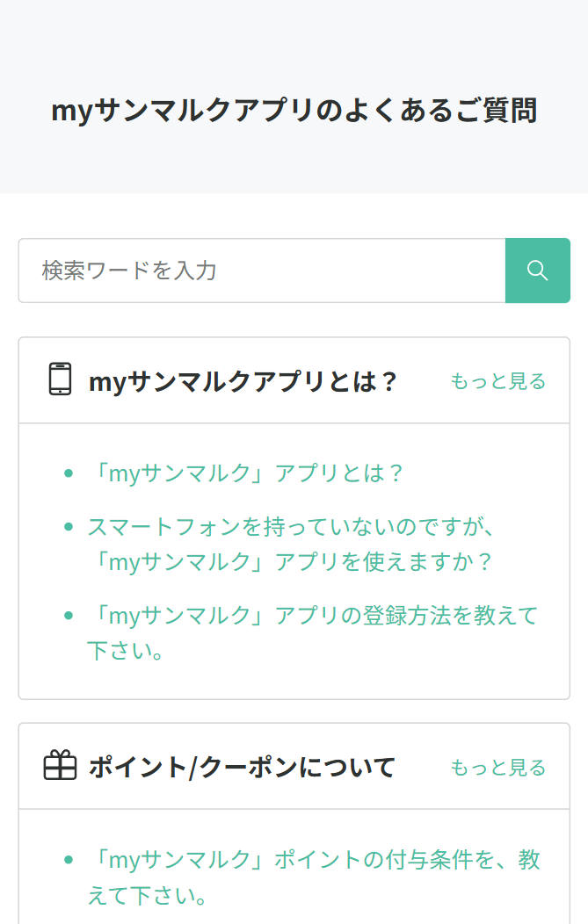Viewport: 588px width, 924px height.
Task: Click the bullet before スマートフォンを持っていない question
Action: point(69,527)
